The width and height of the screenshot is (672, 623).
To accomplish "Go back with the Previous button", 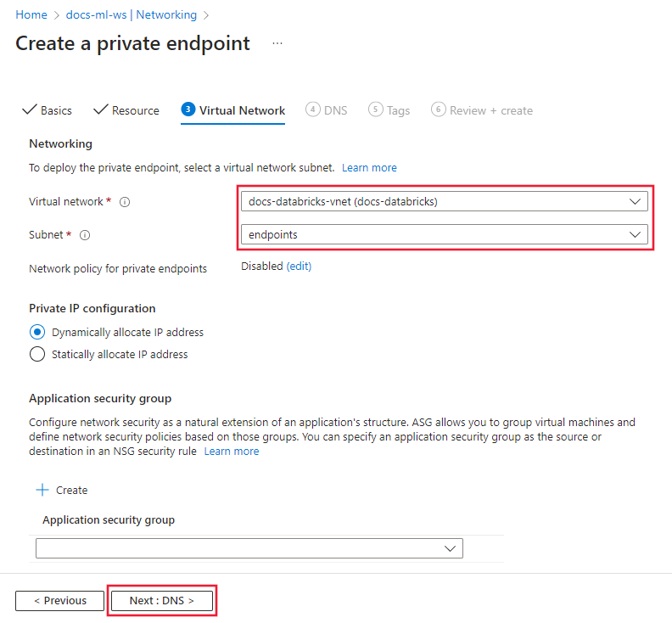I will click(x=59, y=600).
